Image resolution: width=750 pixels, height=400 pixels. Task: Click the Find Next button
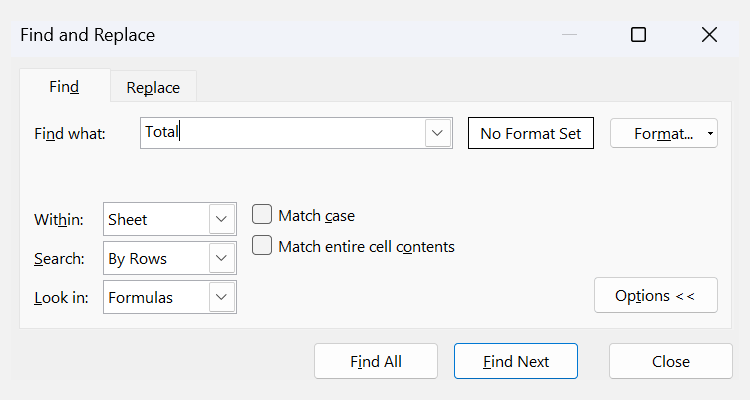pos(515,361)
